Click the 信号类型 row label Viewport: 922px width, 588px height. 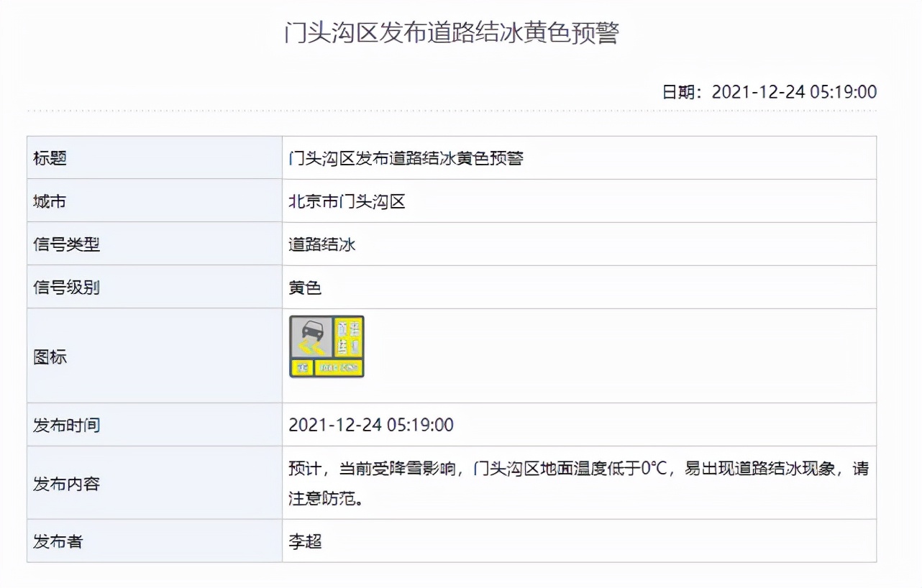click(66, 244)
